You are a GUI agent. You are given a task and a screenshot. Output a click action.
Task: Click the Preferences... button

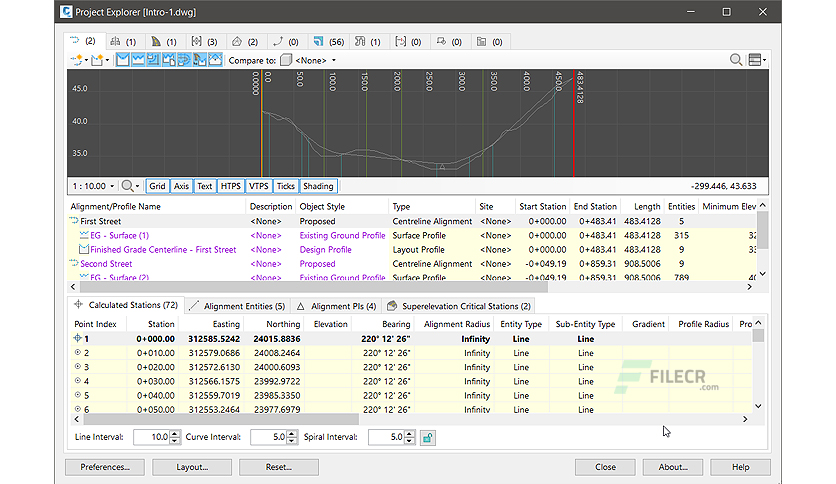click(105, 467)
